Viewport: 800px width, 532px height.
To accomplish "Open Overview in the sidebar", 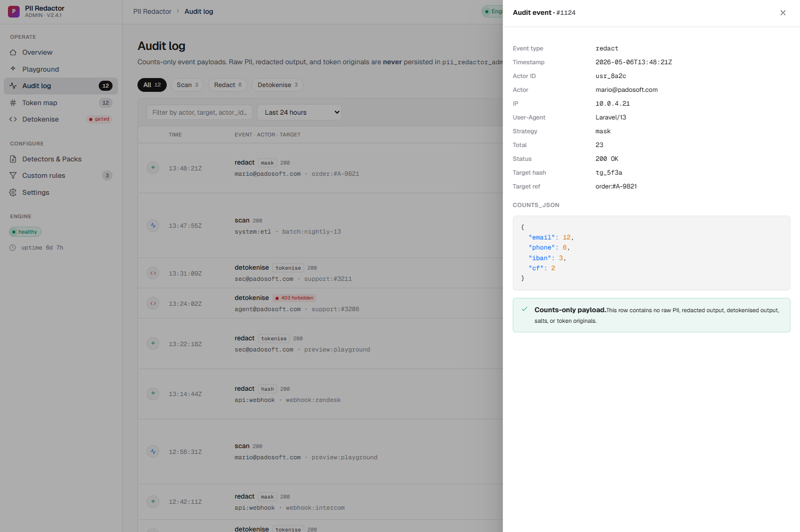I will pos(61,53).
